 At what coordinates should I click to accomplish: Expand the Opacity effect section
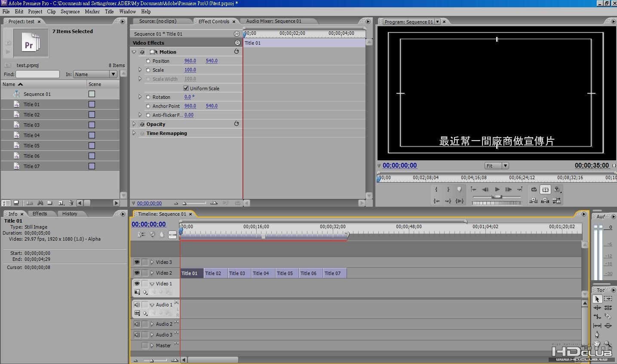134,124
